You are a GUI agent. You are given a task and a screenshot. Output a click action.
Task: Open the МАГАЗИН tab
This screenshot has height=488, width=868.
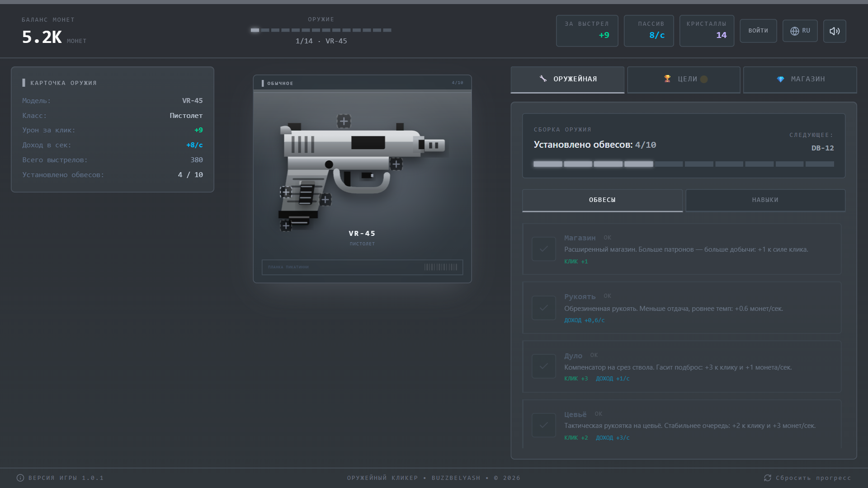(800, 80)
